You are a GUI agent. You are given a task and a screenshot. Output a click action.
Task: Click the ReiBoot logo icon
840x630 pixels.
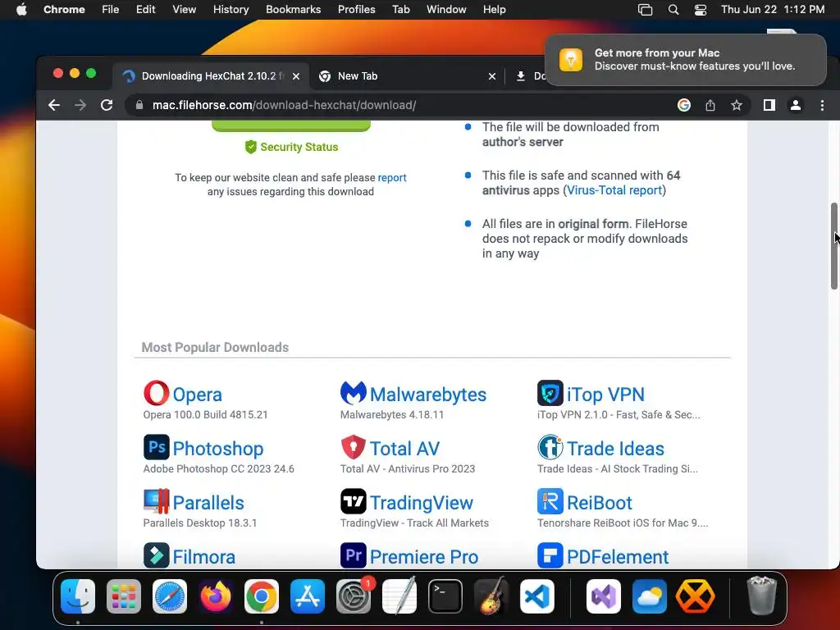pos(550,501)
